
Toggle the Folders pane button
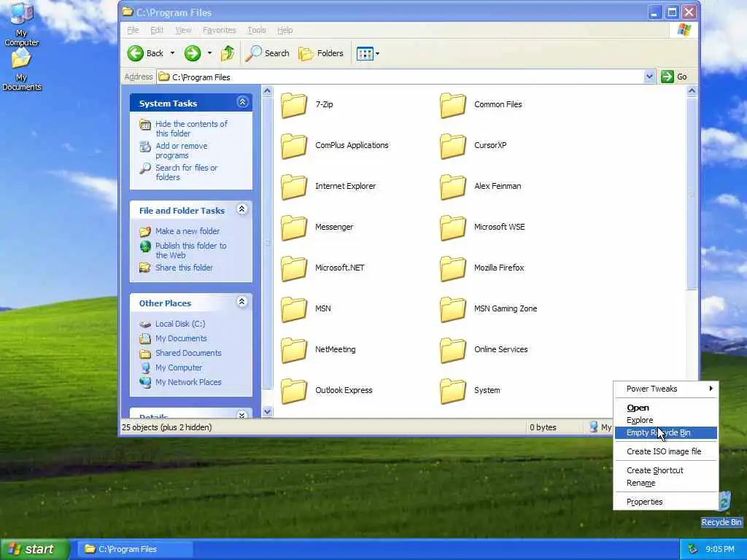tap(321, 53)
